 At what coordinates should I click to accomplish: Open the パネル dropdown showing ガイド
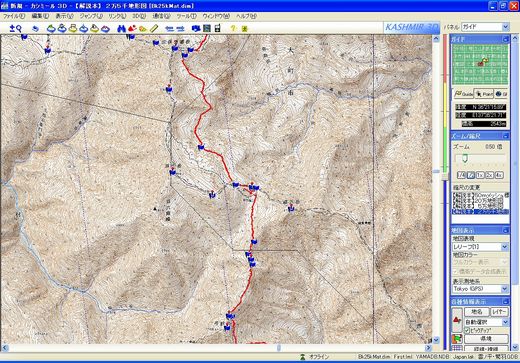point(485,27)
